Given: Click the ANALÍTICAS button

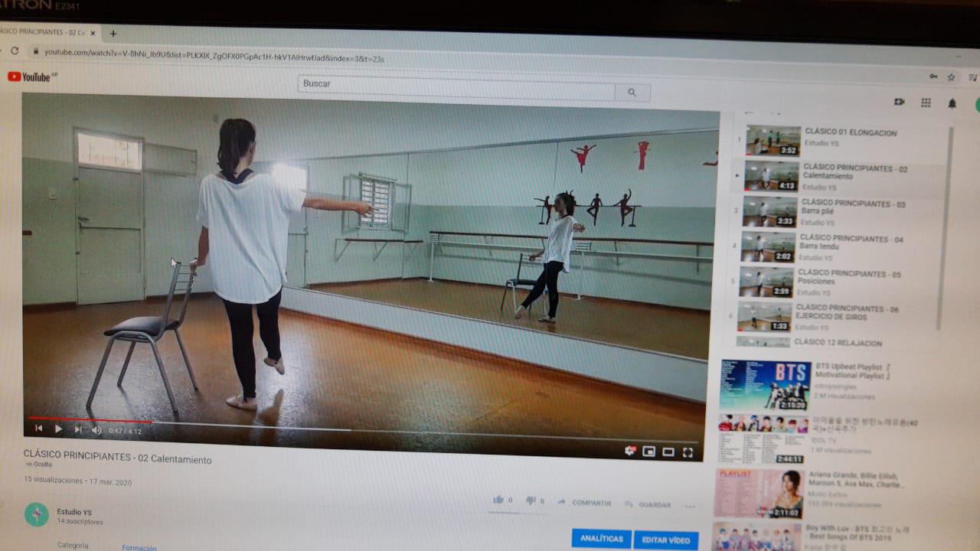Looking at the screenshot, I should click(x=601, y=538).
